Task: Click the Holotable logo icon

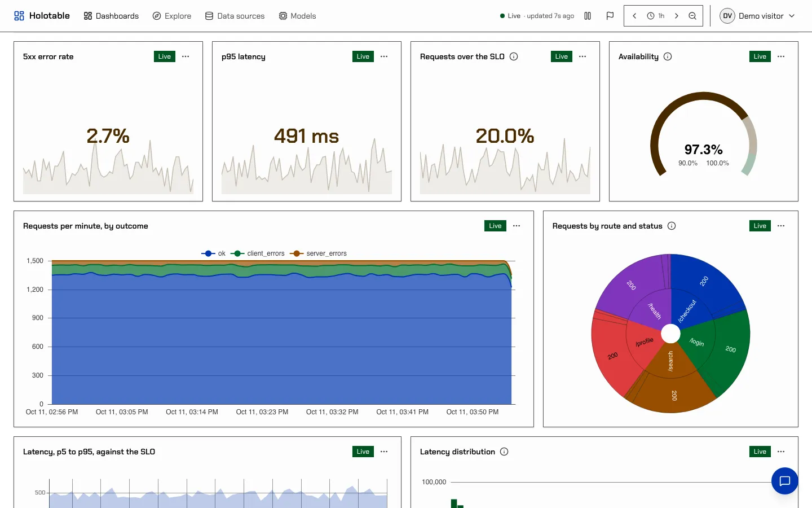Action: coord(19,16)
